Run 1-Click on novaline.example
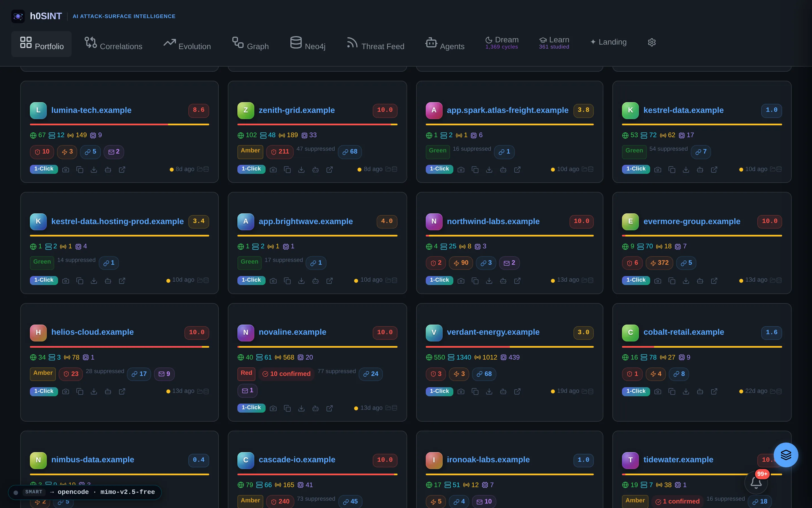Screen dimensions: 812x508 click(251, 408)
